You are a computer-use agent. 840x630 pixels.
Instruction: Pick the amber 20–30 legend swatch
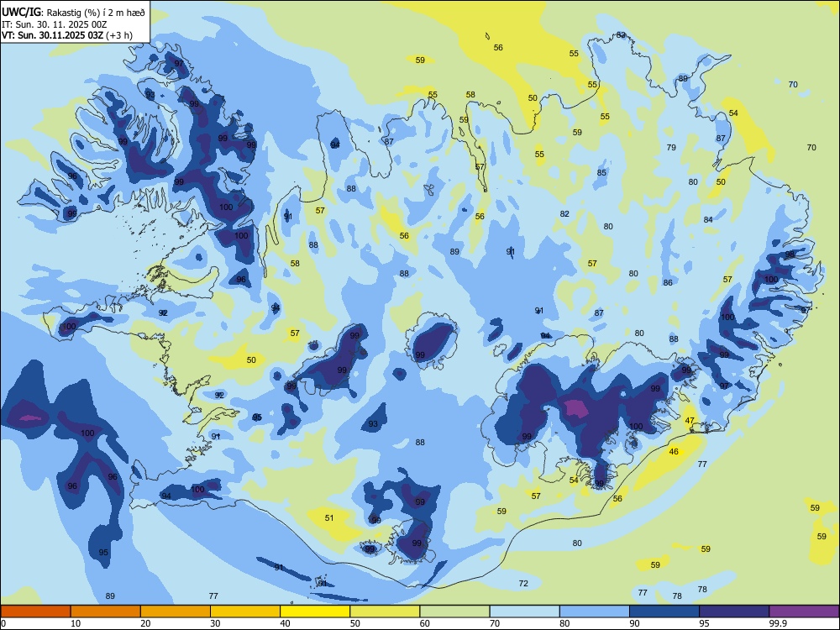(x=176, y=612)
